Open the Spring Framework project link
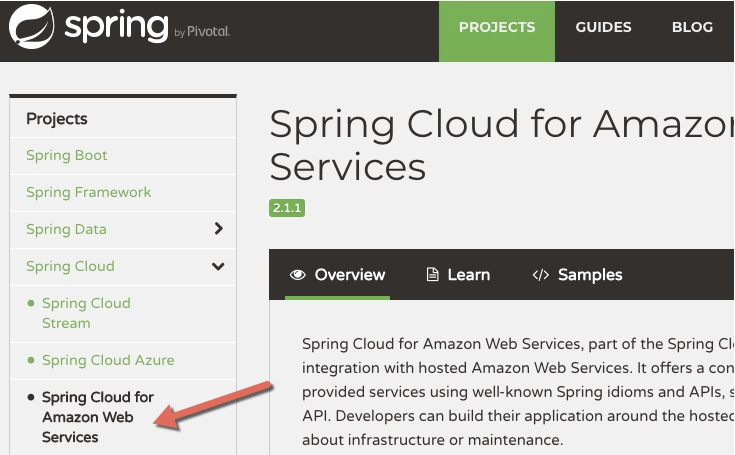This screenshot has width=735, height=455. pos(88,192)
